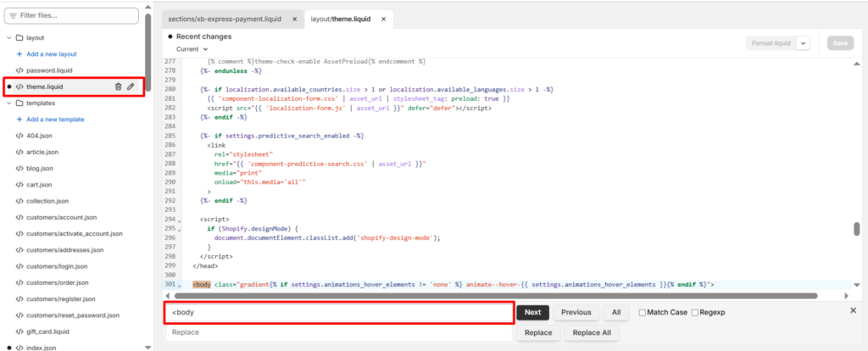Click the Replace All button

click(x=593, y=332)
